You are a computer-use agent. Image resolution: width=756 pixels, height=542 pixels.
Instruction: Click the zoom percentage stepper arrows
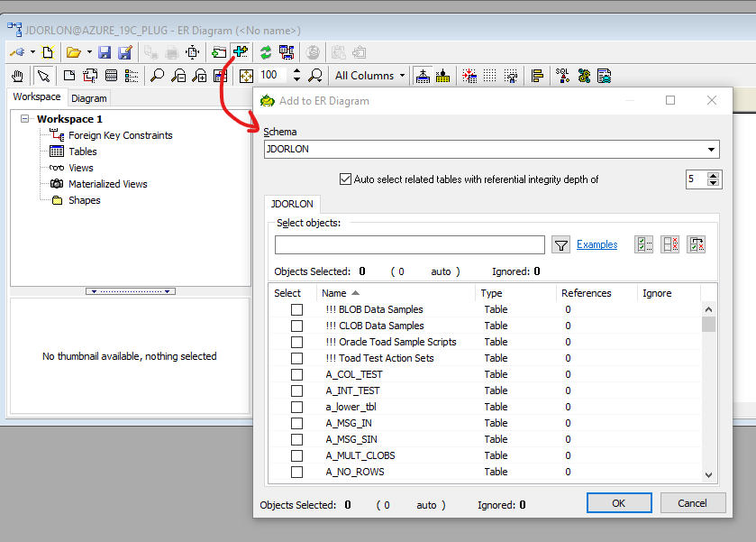(297, 75)
